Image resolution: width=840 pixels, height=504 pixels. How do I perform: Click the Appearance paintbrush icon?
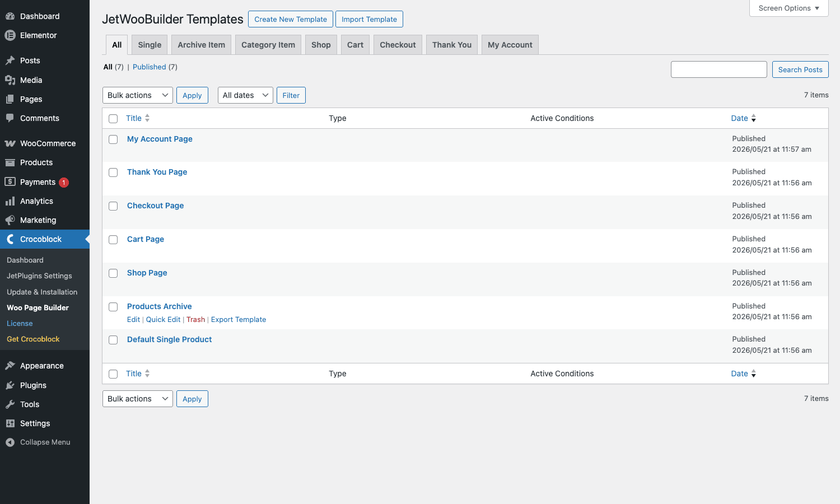click(x=10, y=366)
